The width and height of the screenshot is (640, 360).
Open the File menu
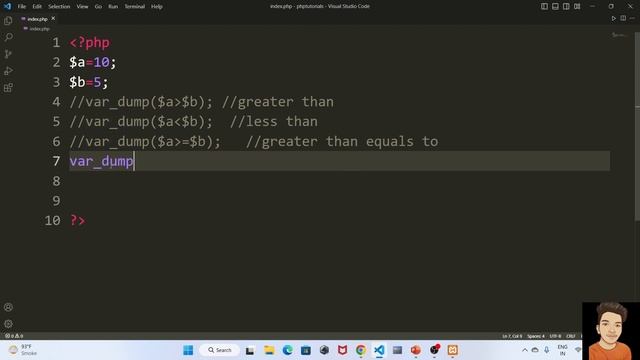pyautogui.click(x=22, y=7)
